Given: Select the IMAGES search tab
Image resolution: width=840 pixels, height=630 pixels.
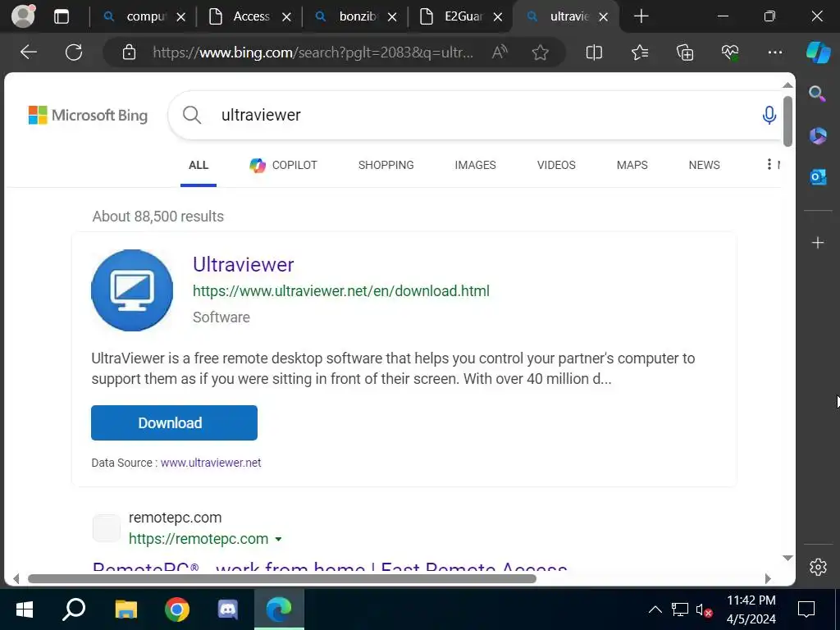Looking at the screenshot, I should 475,165.
